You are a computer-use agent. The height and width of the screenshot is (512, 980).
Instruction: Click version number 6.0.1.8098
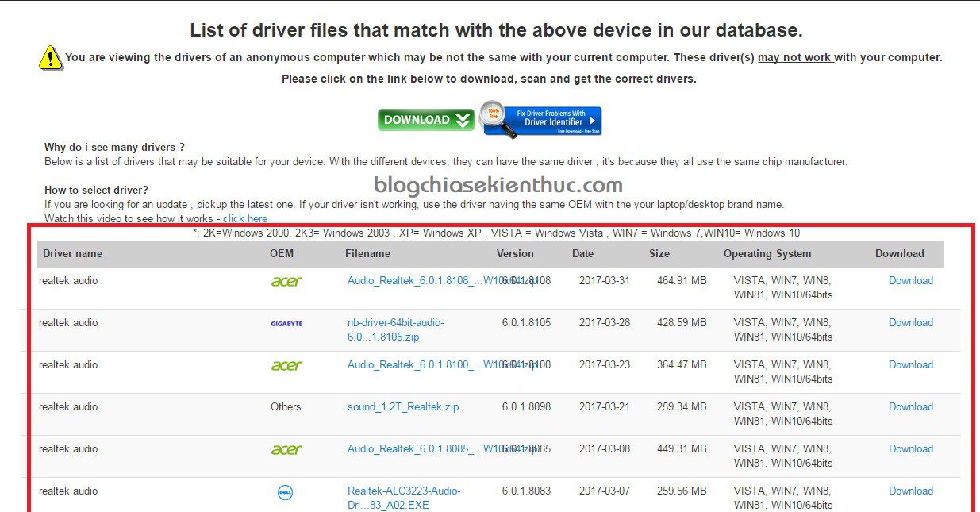pyautogui.click(x=526, y=406)
